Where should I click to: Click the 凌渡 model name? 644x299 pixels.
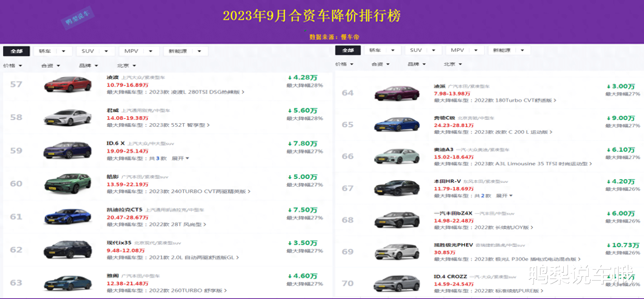pyautogui.click(x=112, y=77)
